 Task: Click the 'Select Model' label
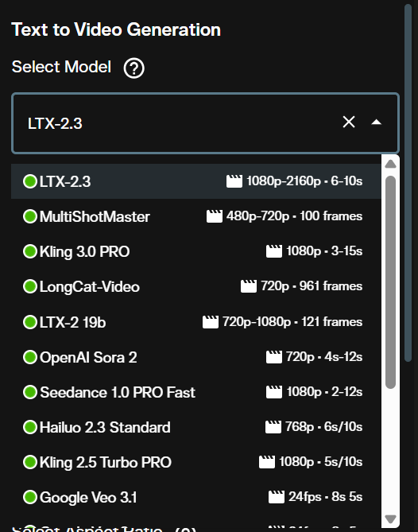[x=61, y=67]
